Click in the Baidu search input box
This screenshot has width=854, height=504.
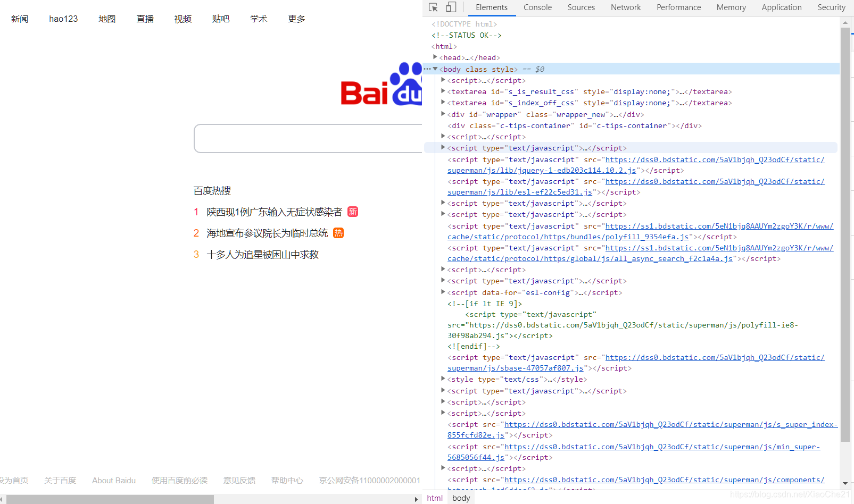click(308, 139)
